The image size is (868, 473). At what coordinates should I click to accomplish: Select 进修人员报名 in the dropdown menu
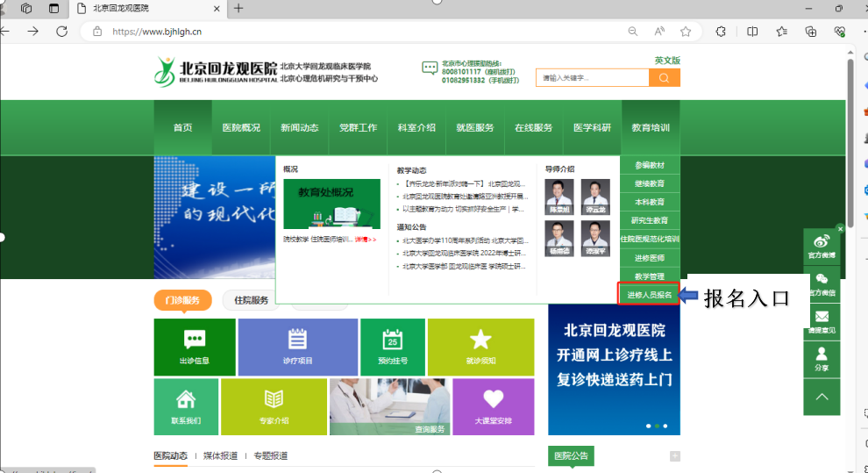tap(649, 295)
